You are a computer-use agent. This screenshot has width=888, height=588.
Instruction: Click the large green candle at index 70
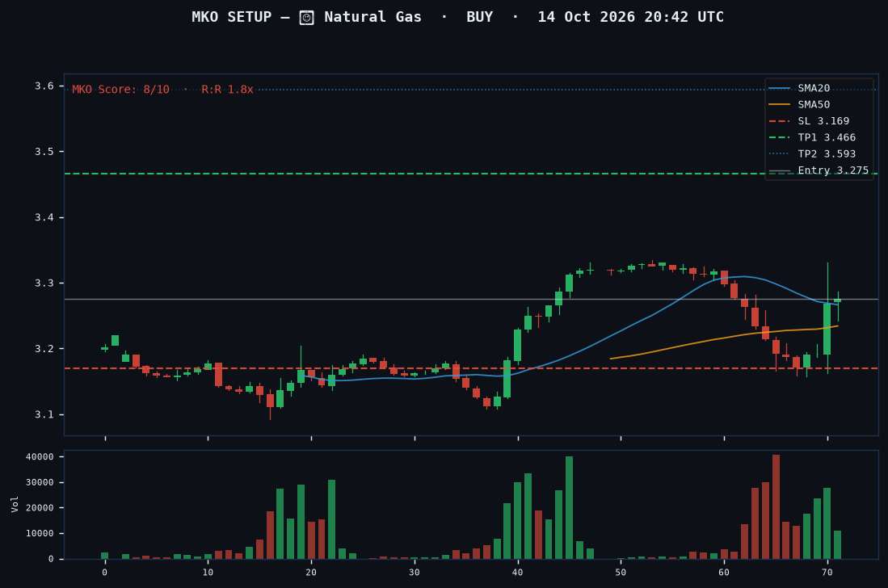click(827, 330)
